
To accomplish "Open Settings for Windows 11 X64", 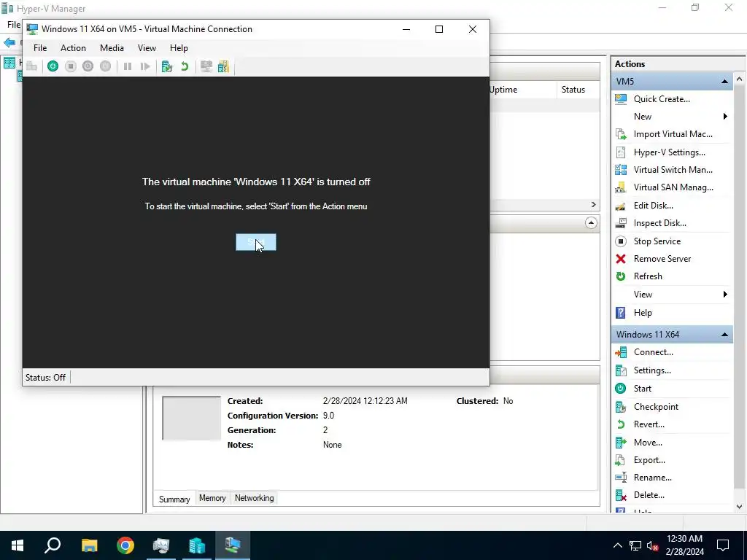I will pos(652,370).
